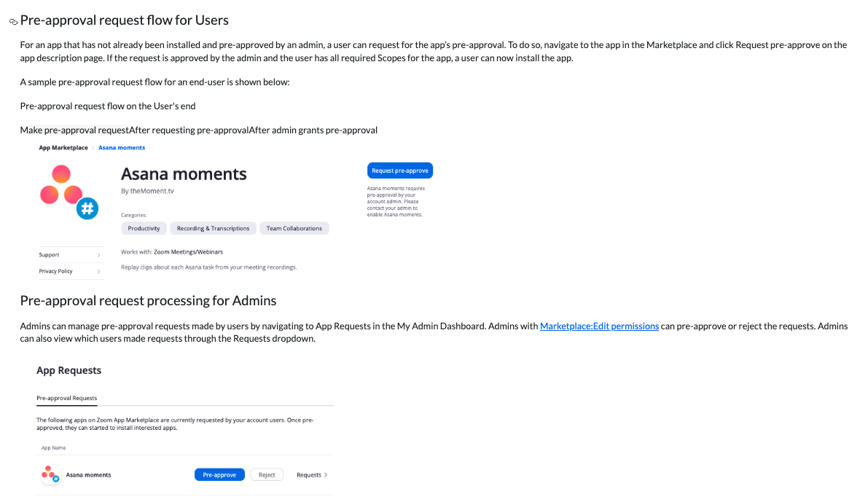Open the Marketplace:Edit permissions link
The image size is (868, 502).
click(x=599, y=326)
